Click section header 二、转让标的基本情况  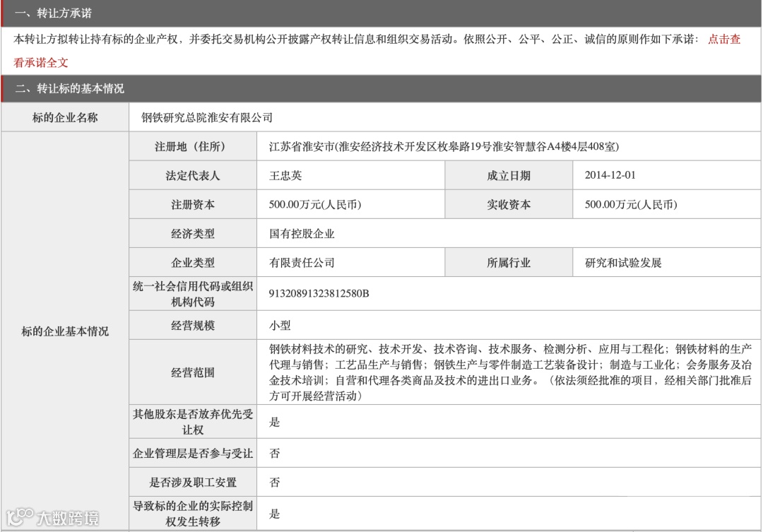(69, 88)
